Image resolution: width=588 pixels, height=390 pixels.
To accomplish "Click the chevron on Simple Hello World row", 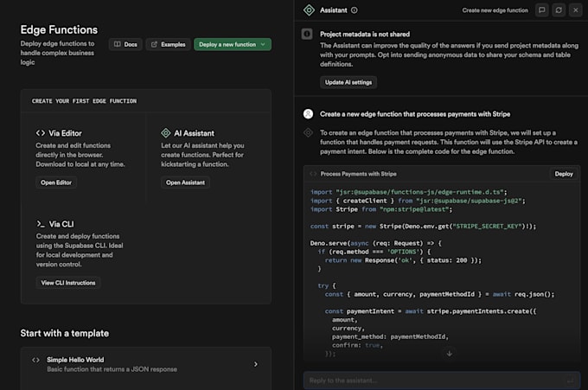I will (x=256, y=364).
